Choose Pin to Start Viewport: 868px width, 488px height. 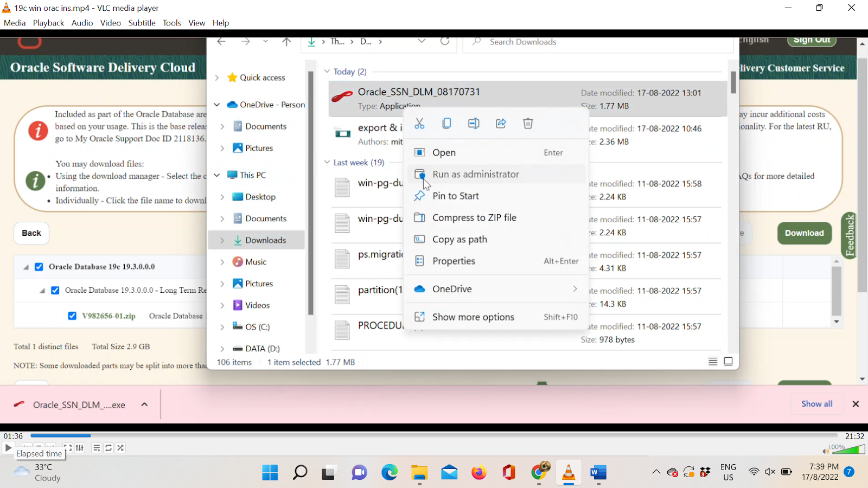[496, 196]
